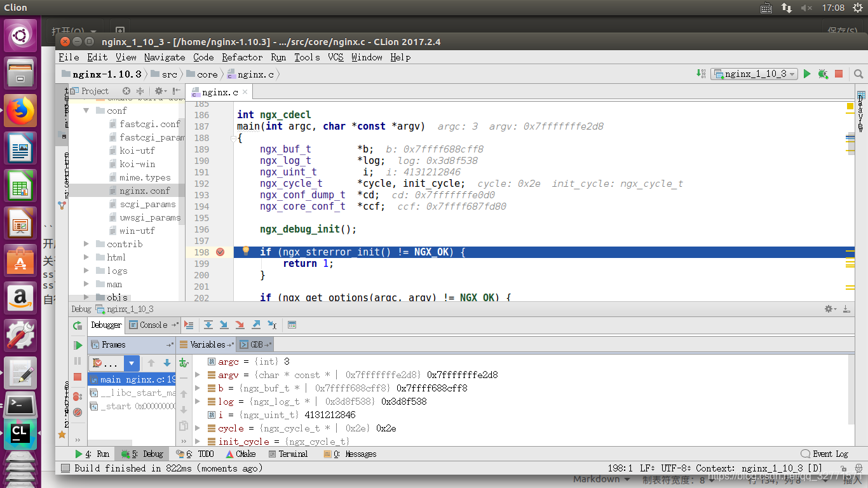Expand the log variable
Image resolution: width=868 pixels, height=488 pixels.
198,402
